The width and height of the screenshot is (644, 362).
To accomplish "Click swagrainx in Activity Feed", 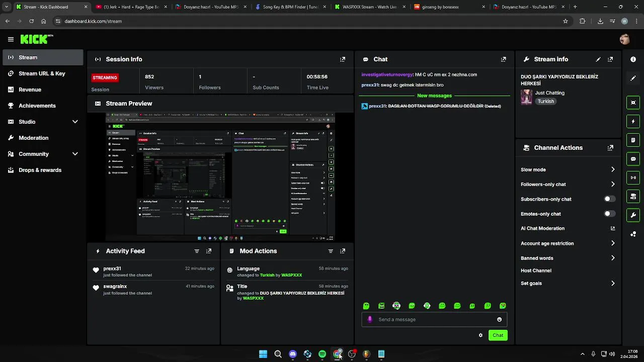I will point(115,286).
